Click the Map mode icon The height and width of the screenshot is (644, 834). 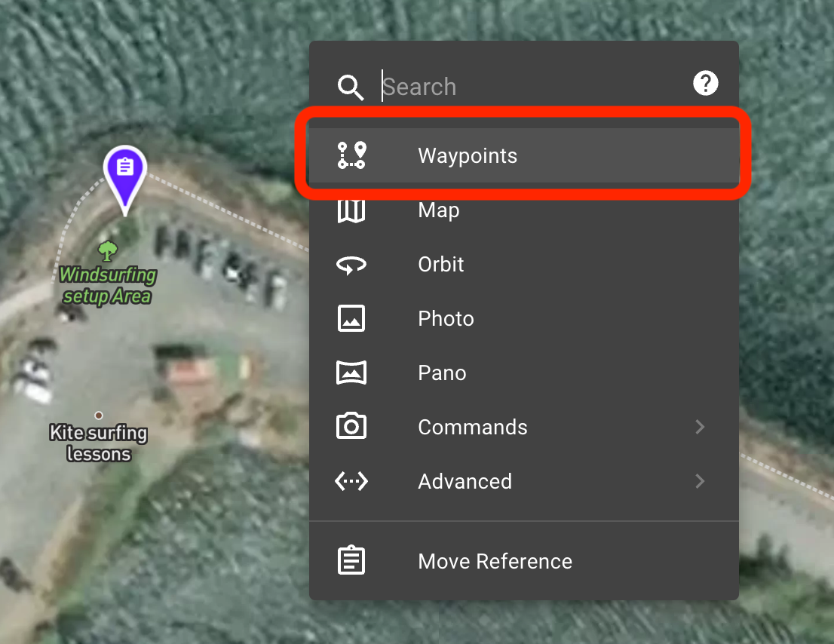tap(351, 210)
